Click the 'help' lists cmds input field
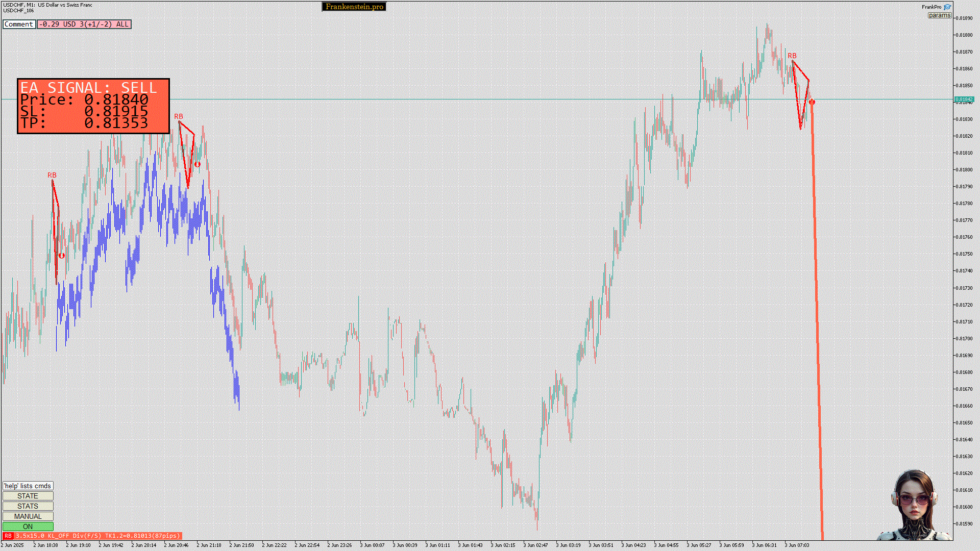980x551 pixels. (28, 486)
